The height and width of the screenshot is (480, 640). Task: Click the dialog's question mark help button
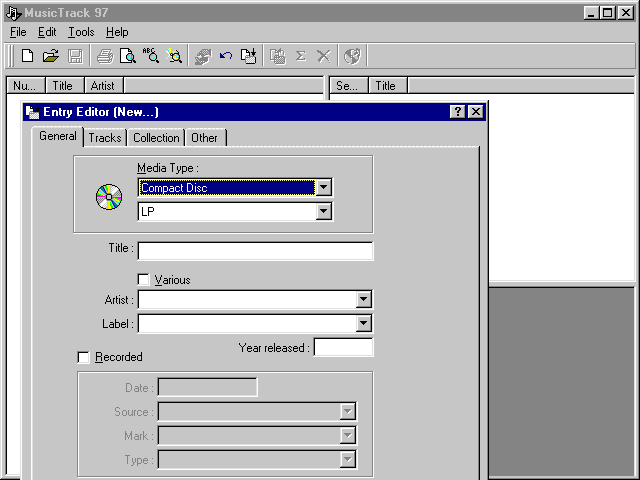458,112
